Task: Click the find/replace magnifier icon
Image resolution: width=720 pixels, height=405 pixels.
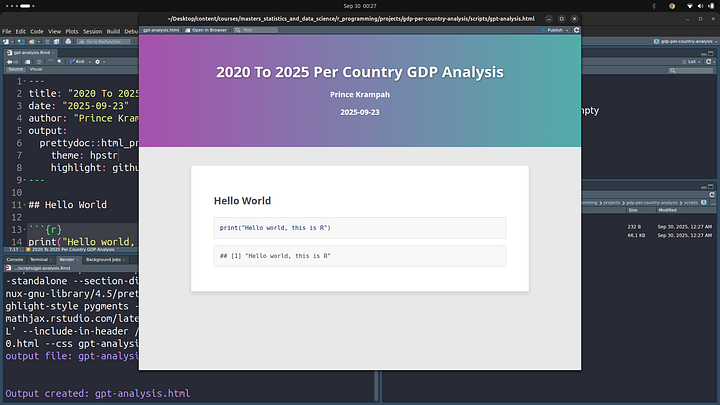Action: [x=60, y=62]
